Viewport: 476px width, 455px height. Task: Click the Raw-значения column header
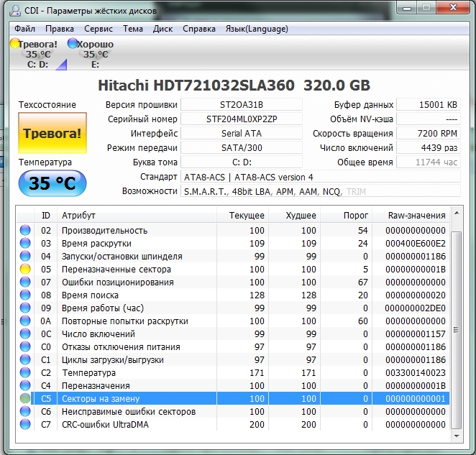pyautogui.click(x=411, y=216)
